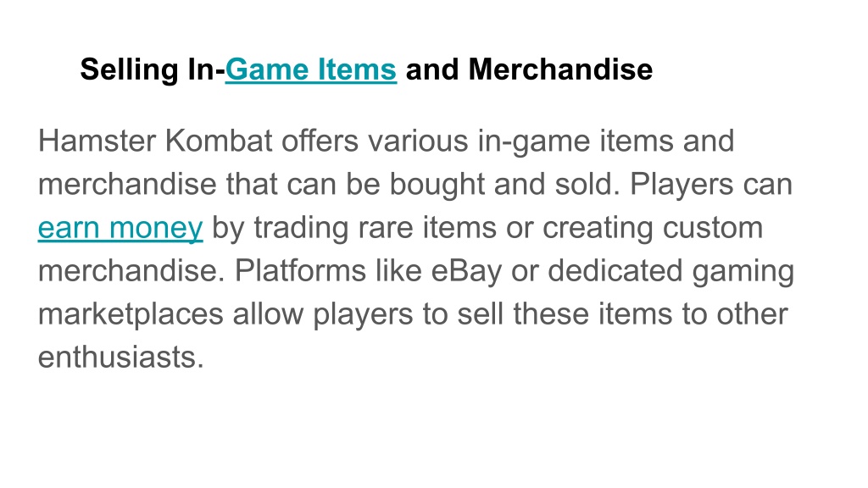Click the word marketplaces in the paragraph

pyautogui.click(x=131, y=314)
